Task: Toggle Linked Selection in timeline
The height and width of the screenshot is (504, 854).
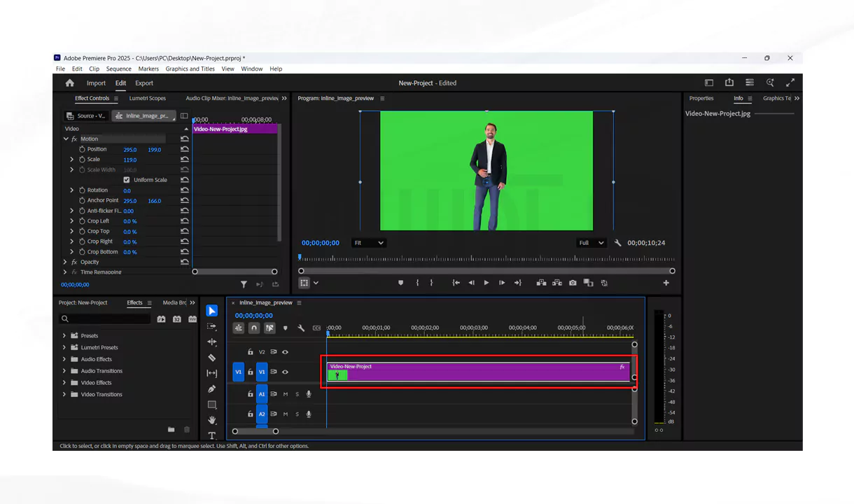Action: 269,328
